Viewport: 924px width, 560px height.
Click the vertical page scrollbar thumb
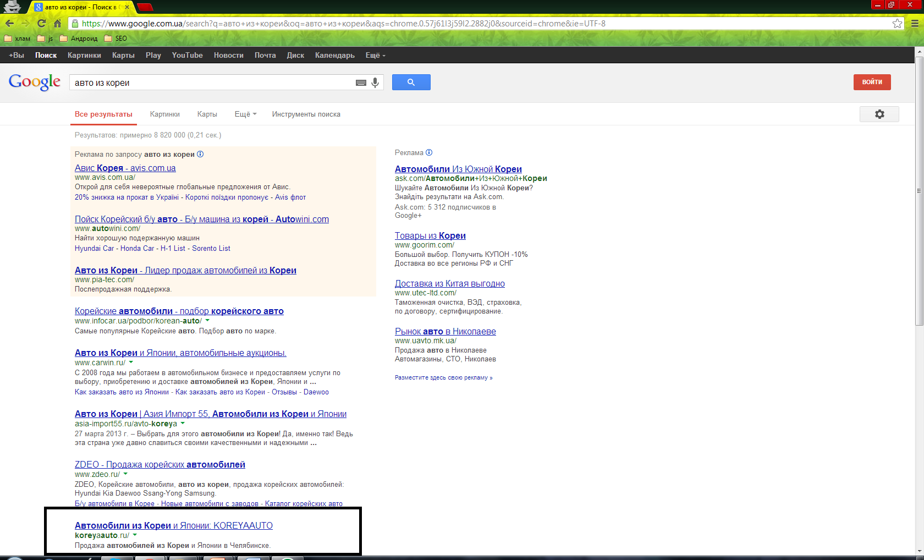point(919,190)
